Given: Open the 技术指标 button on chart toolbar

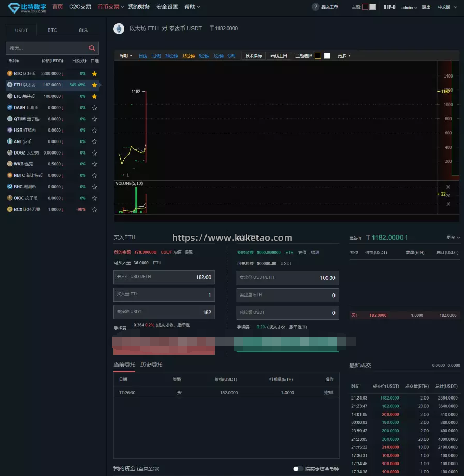Looking at the screenshot, I should pos(254,56).
